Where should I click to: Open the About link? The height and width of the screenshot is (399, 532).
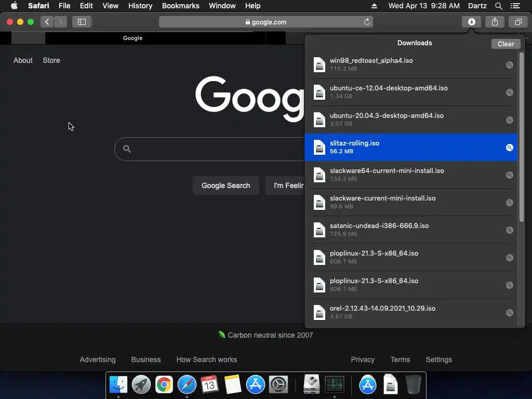[x=23, y=60]
